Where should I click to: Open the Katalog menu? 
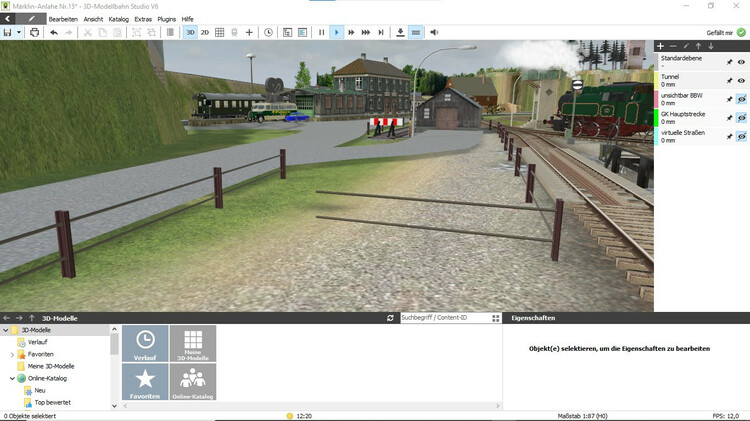coord(118,19)
